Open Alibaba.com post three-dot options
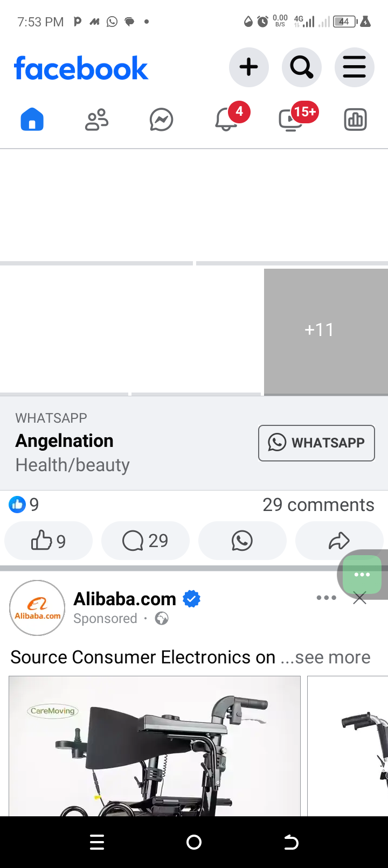The image size is (388, 868). (x=327, y=598)
